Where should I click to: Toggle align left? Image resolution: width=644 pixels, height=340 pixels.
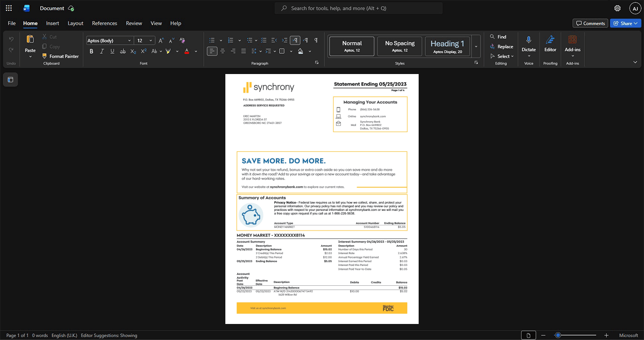coord(212,51)
